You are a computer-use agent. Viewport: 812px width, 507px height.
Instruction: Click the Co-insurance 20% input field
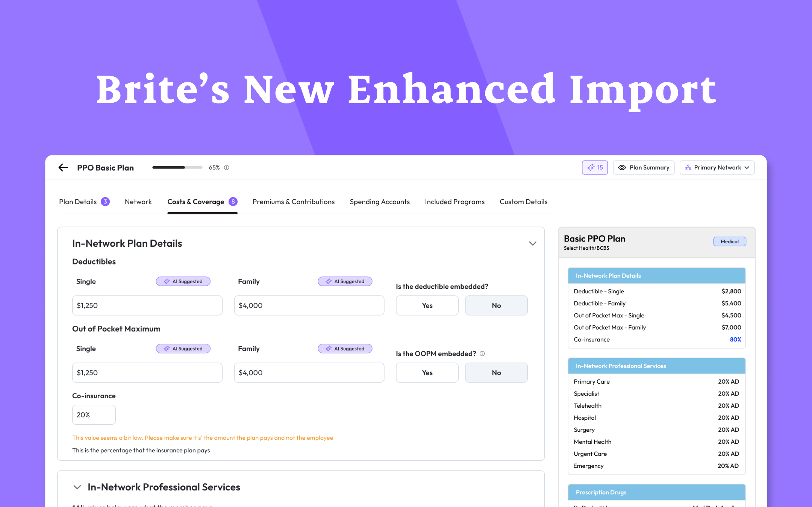click(x=94, y=415)
